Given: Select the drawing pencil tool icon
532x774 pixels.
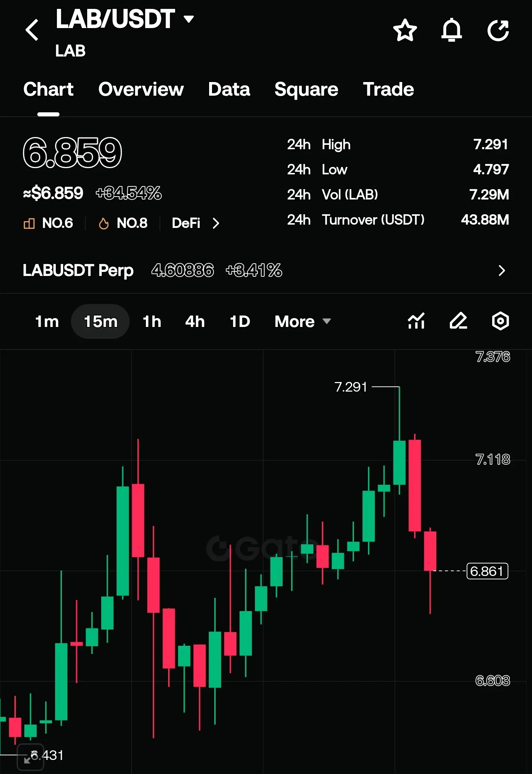Looking at the screenshot, I should pyautogui.click(x=458, y=321).
